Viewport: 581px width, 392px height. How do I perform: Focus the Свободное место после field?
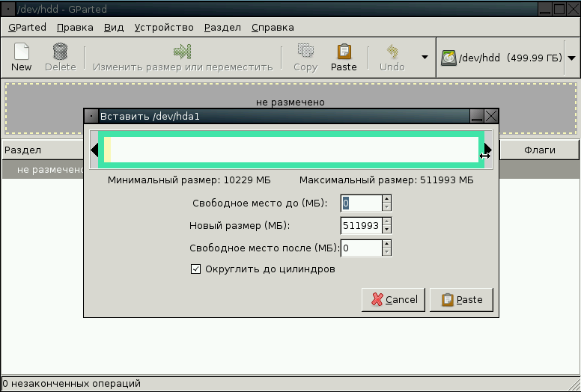362,248
